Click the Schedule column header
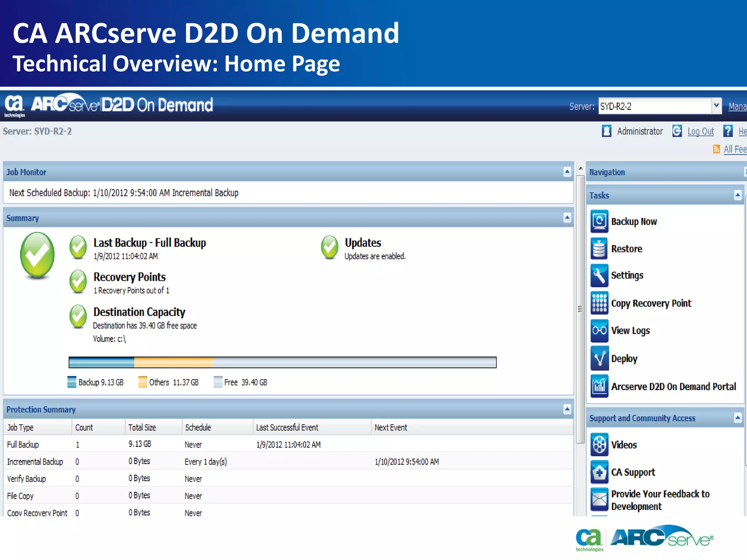Image resolution: width=747 pixels, height=560 pixels. click(217, 427)
